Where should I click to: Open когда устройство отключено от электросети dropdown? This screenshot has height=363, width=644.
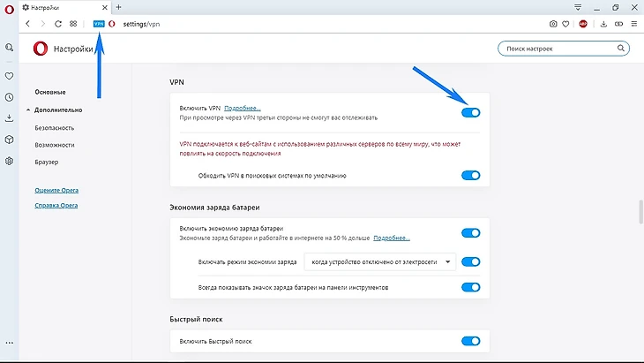tap(380, 261)
